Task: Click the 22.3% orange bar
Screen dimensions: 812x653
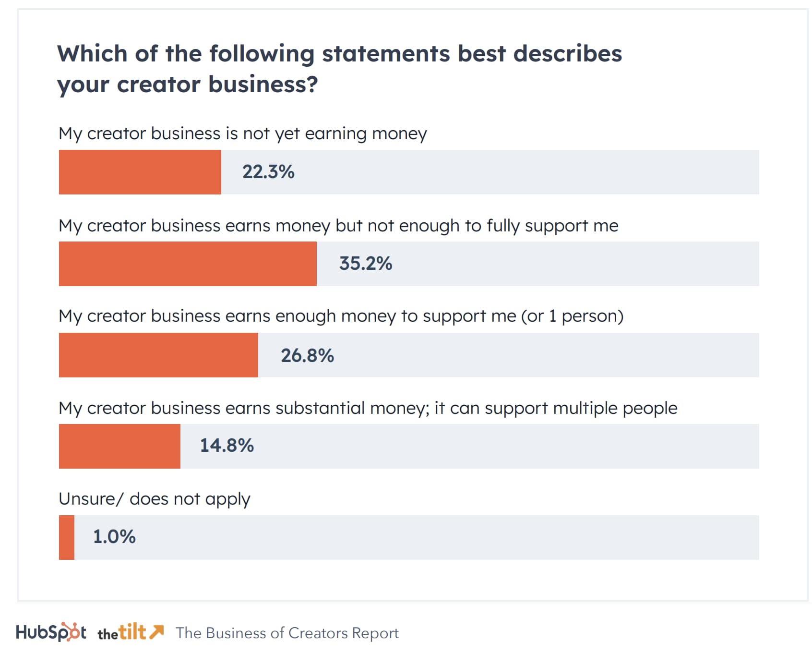Action: [x=140, y=172]
